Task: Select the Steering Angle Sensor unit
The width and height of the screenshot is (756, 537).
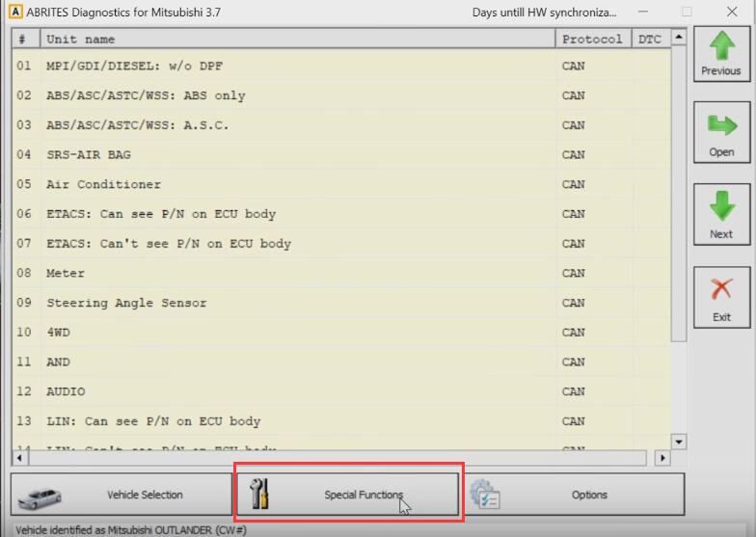Action: point(341,303)
